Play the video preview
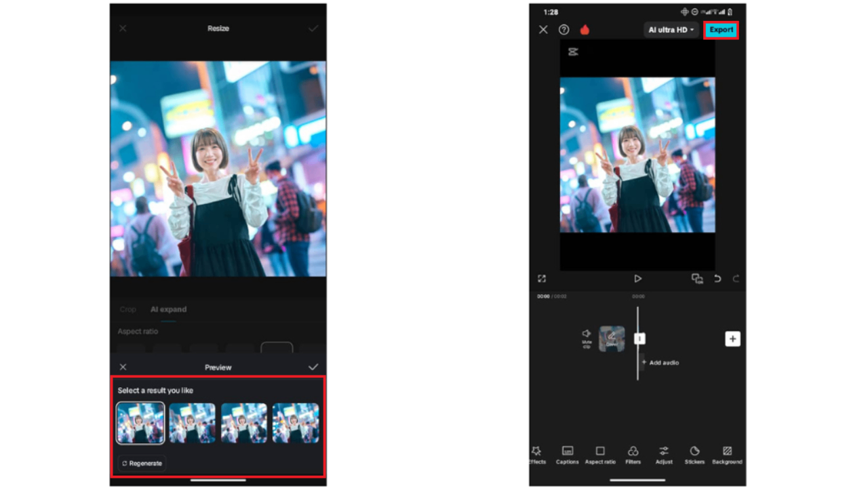868x488 pixels. [637, 279]
